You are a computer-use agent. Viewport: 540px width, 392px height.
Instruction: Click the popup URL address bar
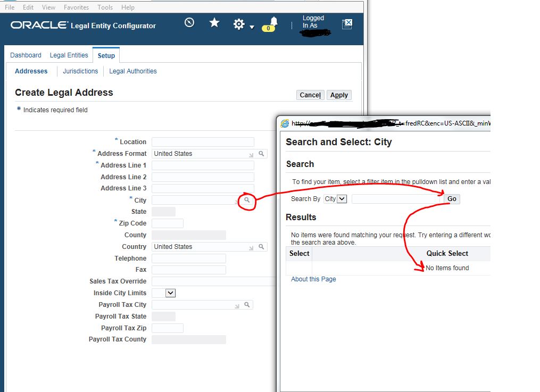pos(391,123)
